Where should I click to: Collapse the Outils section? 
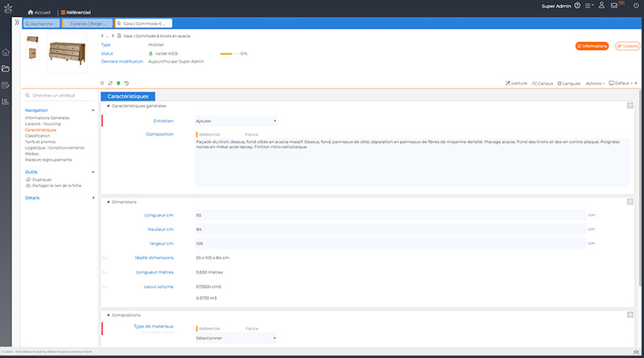(93, 172)
